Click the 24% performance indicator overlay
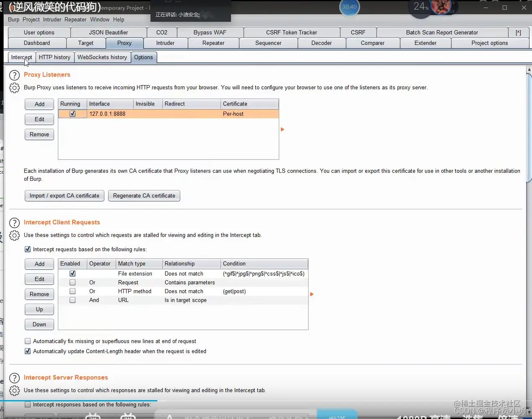532x419 pixels. click(x=421, y=7)
